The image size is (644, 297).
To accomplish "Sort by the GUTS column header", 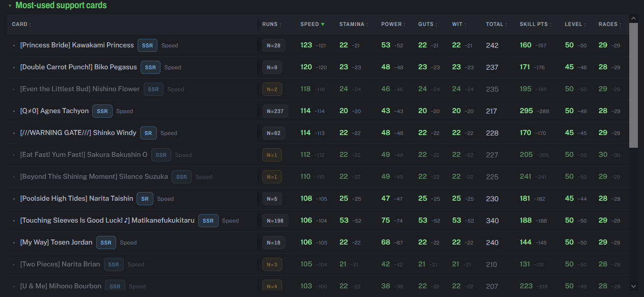I will [428, 24].
